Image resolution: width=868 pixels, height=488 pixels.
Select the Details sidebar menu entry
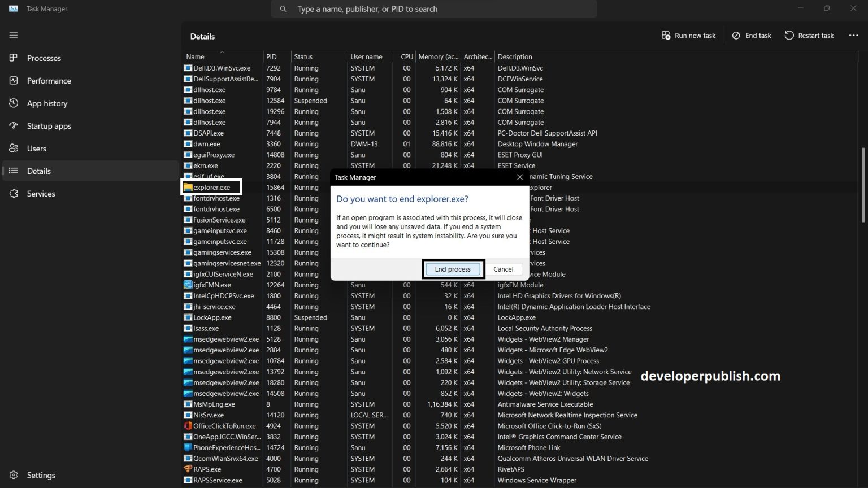tap(38, 171)
